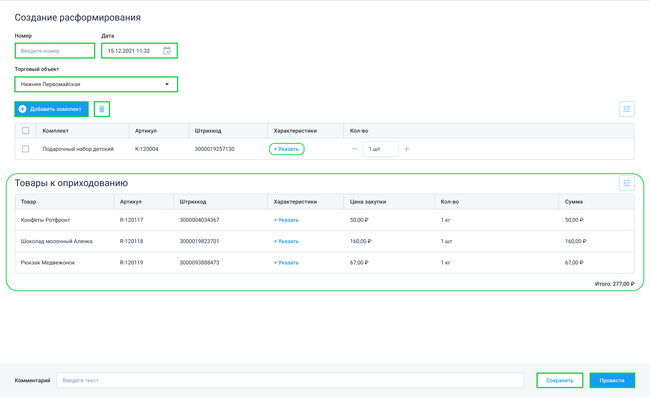The width and height of the screenshot is (650, 397).
Task: Expand the Торговый объект dropdown
Action: coord(96,84)
